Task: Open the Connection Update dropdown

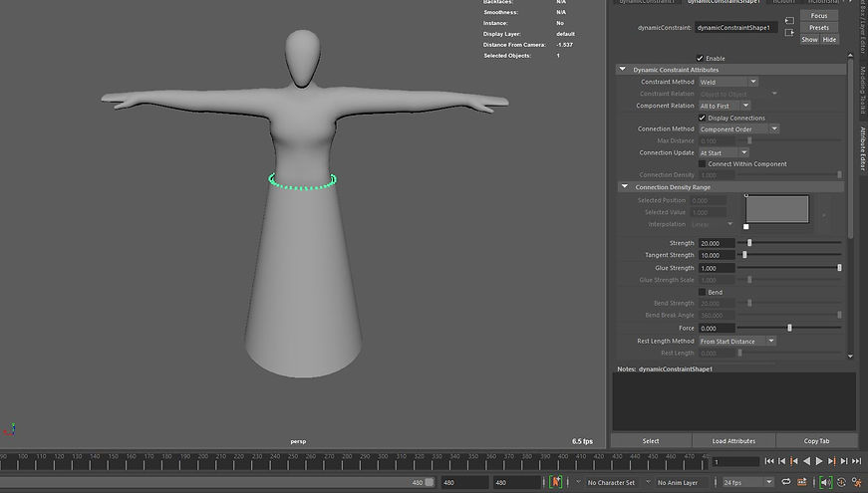Action: click(723, 152)
